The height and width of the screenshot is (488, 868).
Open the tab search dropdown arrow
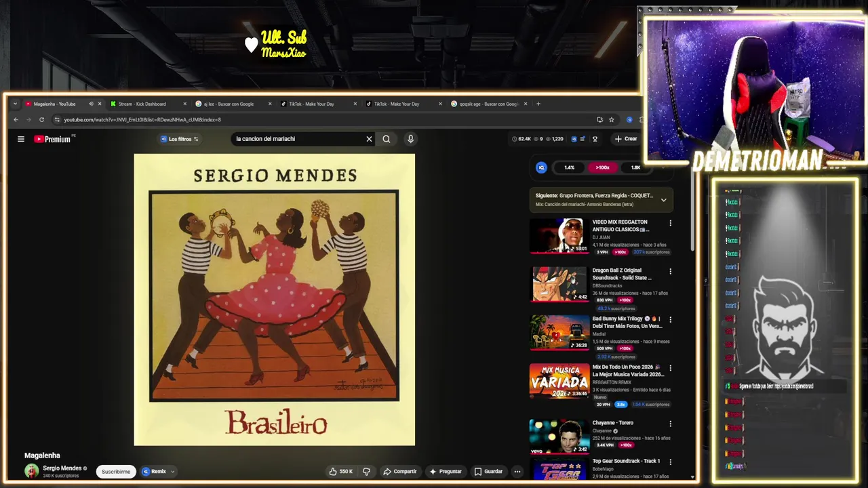click(x=15, y=104)
